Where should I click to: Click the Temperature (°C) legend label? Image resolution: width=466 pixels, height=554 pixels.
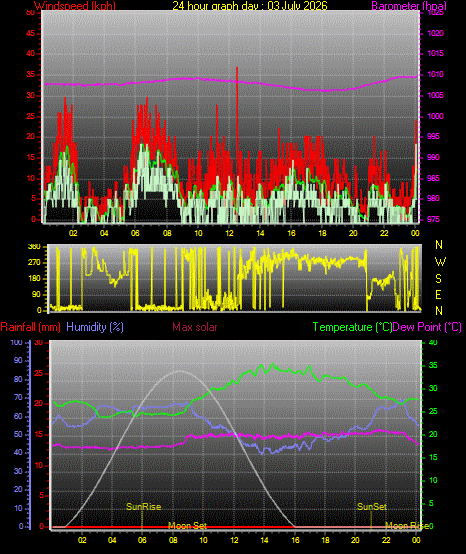coord(353,327)
